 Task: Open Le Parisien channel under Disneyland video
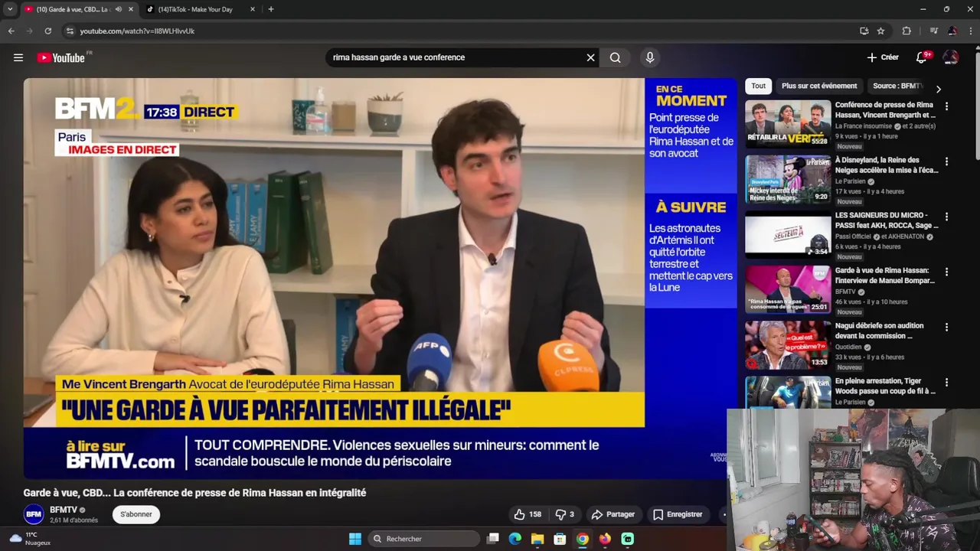(850, 181)
